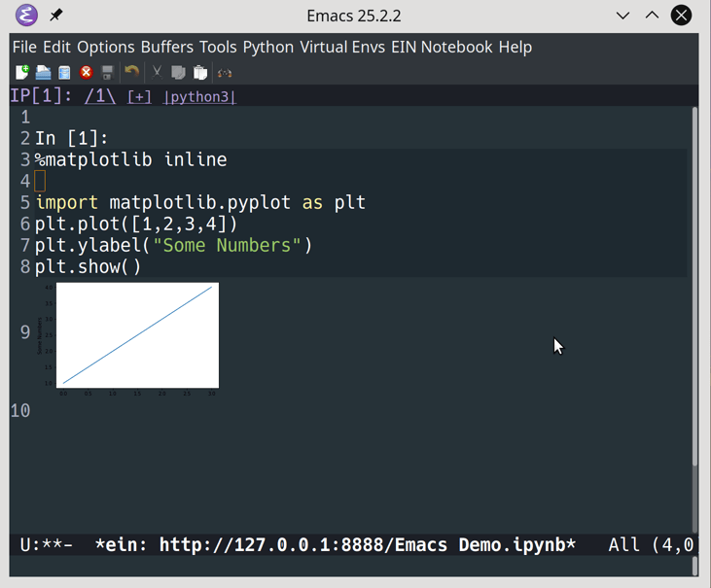This screenshot has height=588, width=711.
Task: Click the search binoculars icon
Action: pyautogui.click(x=225, y=73)
